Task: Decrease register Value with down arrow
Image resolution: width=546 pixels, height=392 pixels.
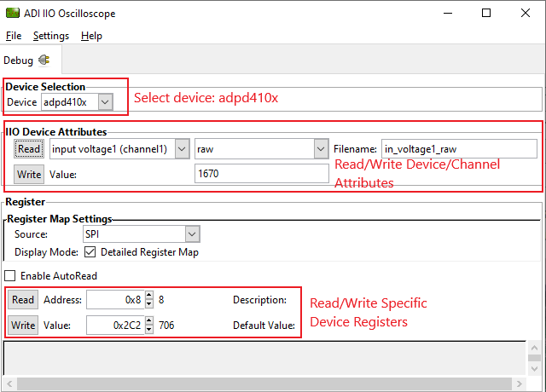Action: [x=149, y=330]
